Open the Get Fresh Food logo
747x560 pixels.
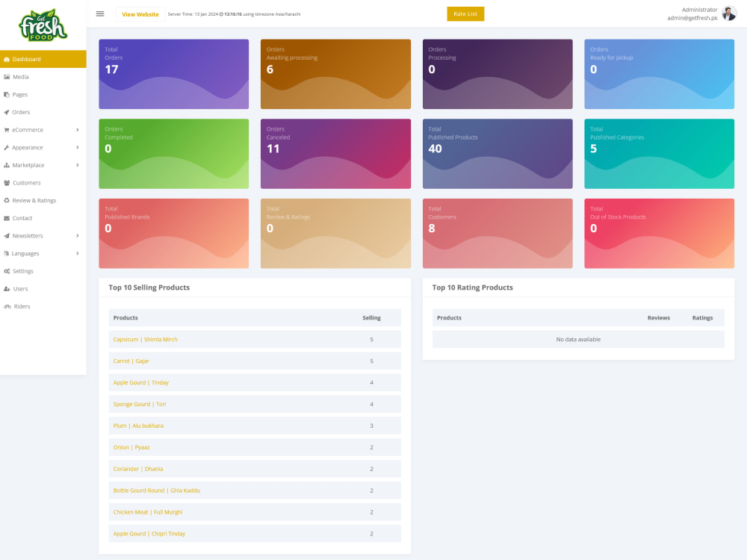tap(43, 25)
